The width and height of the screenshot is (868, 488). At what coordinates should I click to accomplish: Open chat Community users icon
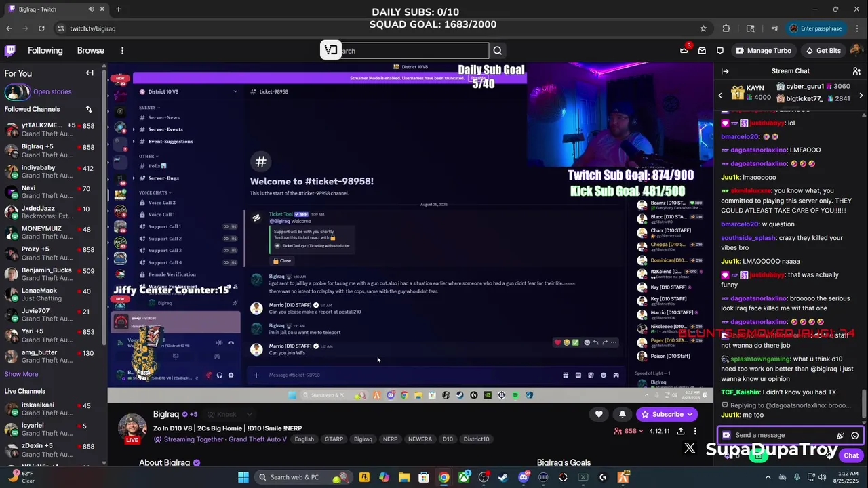(x=856, y=71)
